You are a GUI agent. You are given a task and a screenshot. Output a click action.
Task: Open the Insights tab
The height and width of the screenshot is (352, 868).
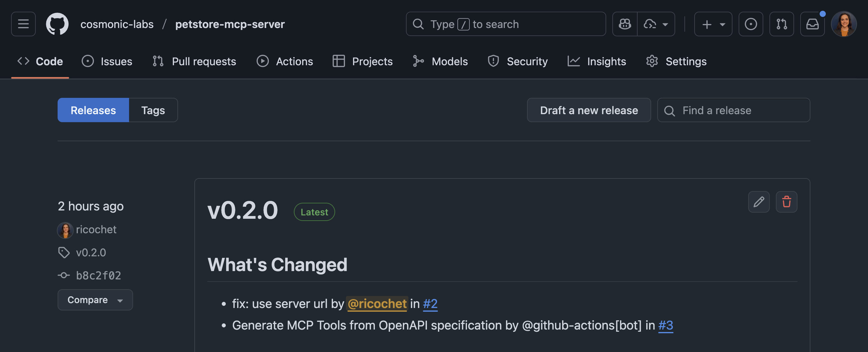click(x=597, y=61)
